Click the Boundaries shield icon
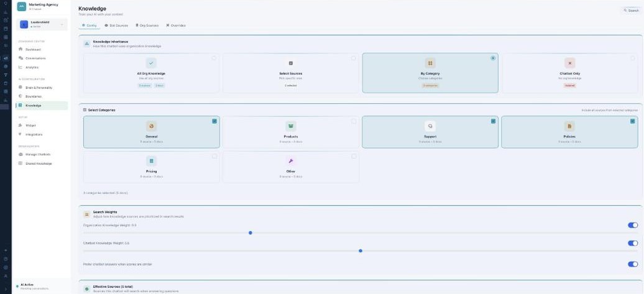Image resolution: width=644 pixels, height=294 pixels. (21, 96)
